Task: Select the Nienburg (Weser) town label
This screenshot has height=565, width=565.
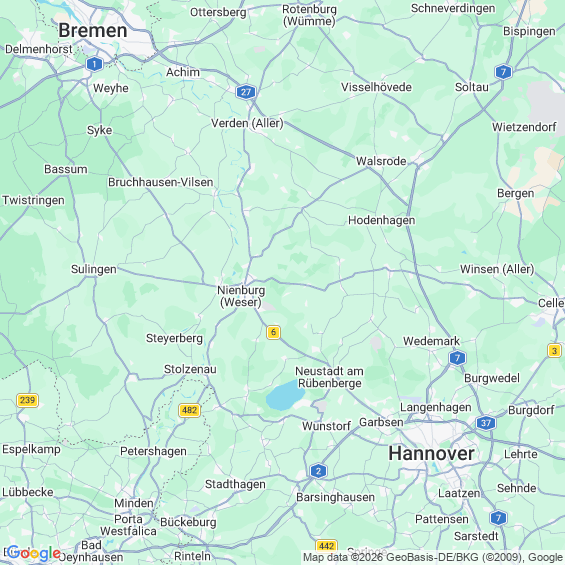Action: [x=241, y=296]
